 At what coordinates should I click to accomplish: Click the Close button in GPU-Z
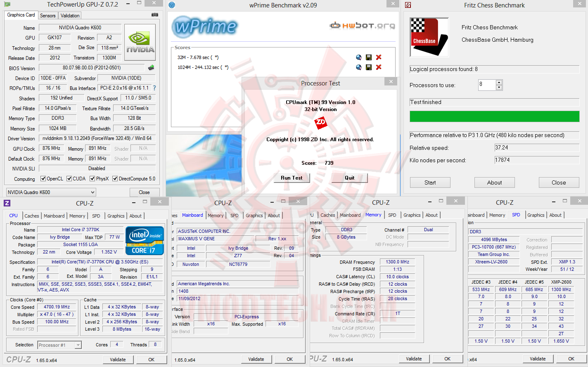pos(144,192)
